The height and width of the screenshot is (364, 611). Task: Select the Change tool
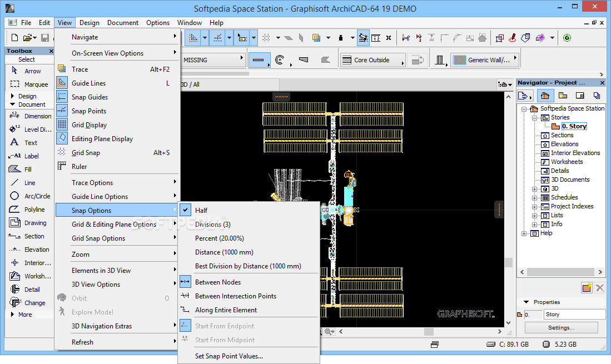(x=29, y=302)
